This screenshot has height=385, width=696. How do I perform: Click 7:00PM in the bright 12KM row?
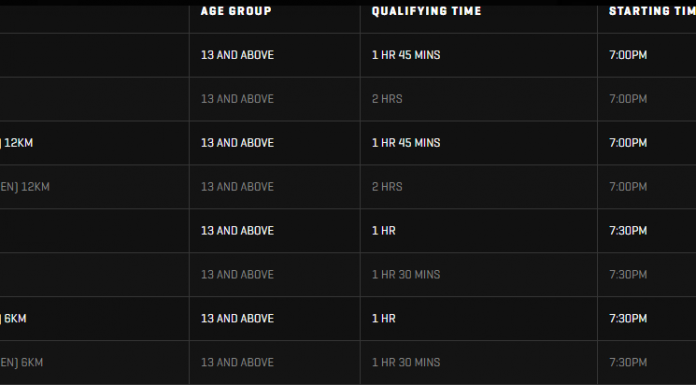(x=628, y=143)
